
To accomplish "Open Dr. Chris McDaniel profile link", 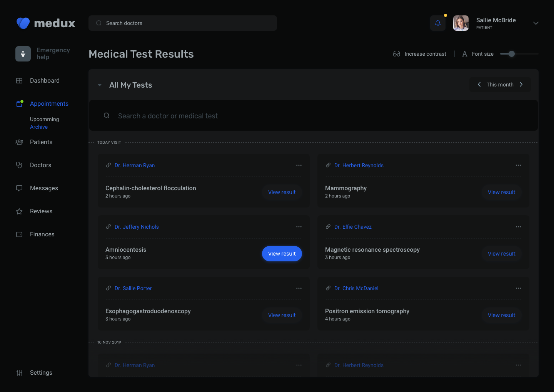I will tap(356, 288).
